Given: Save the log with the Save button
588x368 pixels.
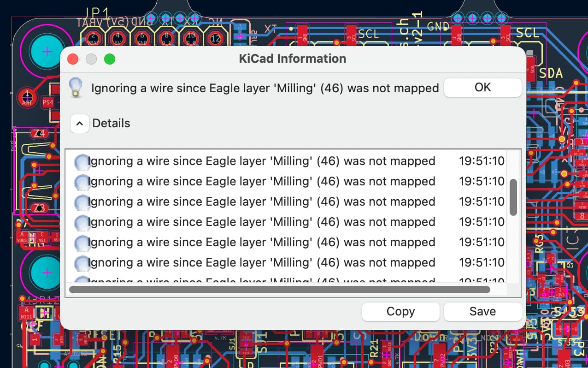Looking at the screenshot, I should click(482, 311).
